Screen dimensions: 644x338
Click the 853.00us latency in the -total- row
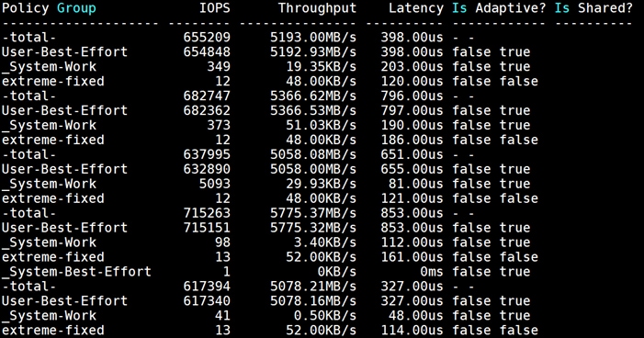tap(412, 213)
